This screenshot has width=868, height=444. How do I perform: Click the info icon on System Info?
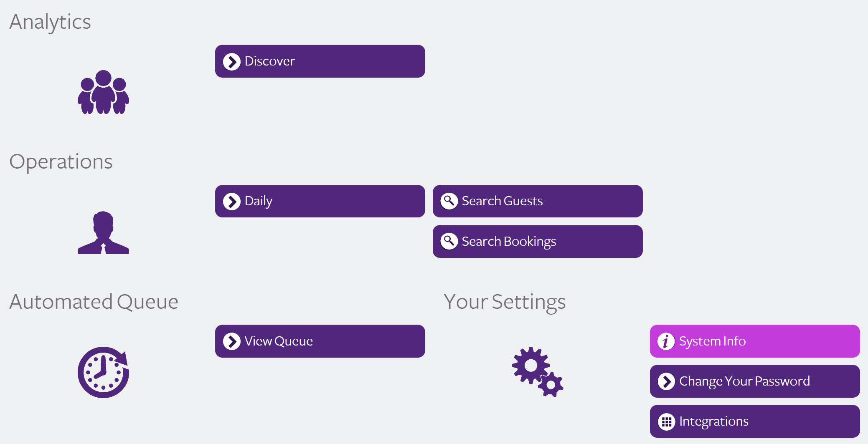click(x=666, y=341)
